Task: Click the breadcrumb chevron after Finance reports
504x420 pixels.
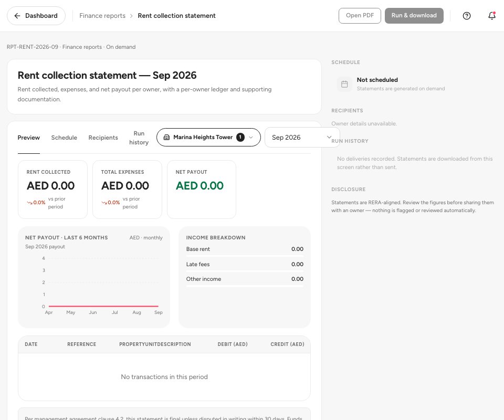Action: pyautogui.click(x=131, y=16)
